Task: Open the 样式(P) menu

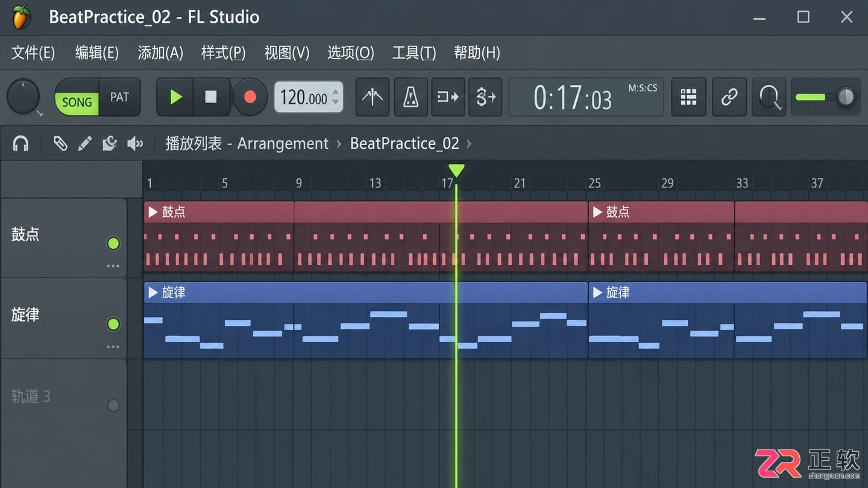Action: 224,53
